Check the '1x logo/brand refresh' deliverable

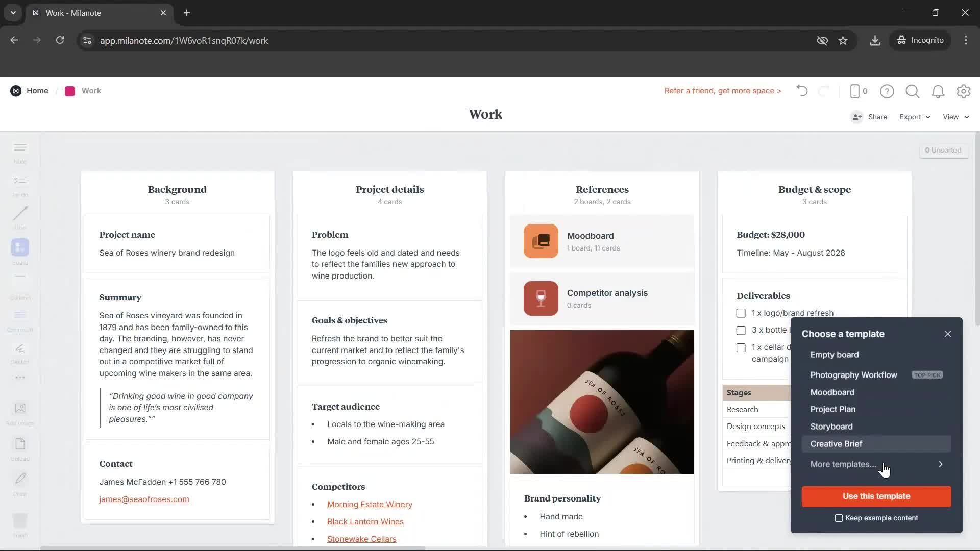pos(741,313)
